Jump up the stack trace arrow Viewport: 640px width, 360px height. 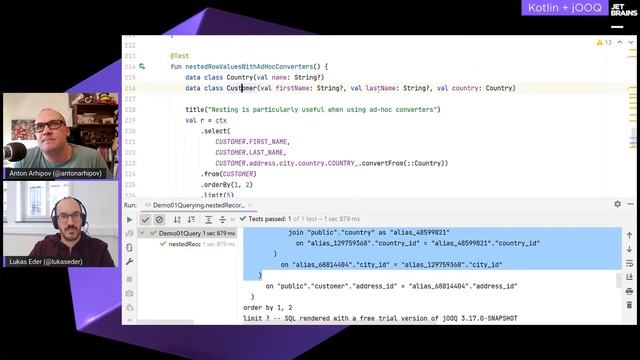[629, 236]
